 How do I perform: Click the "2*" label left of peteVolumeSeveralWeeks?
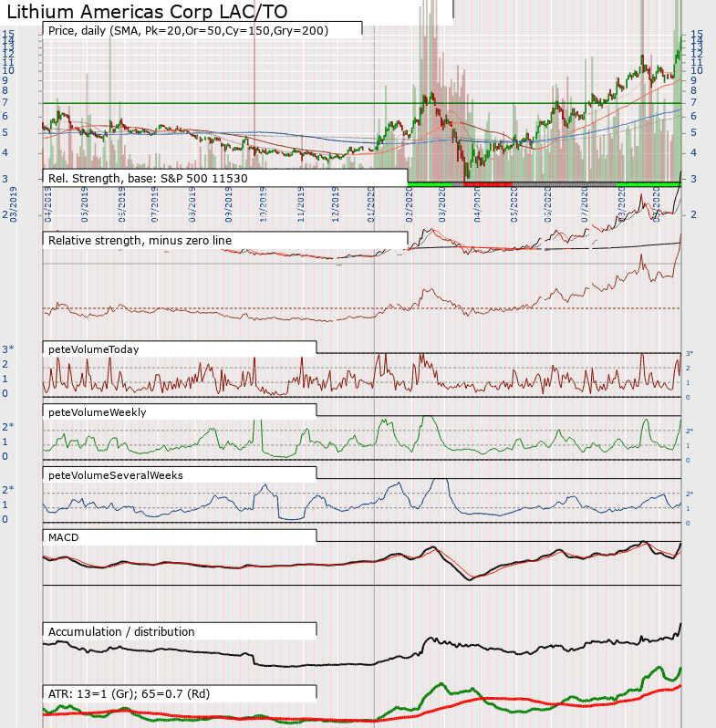click(x=8, y=489)
